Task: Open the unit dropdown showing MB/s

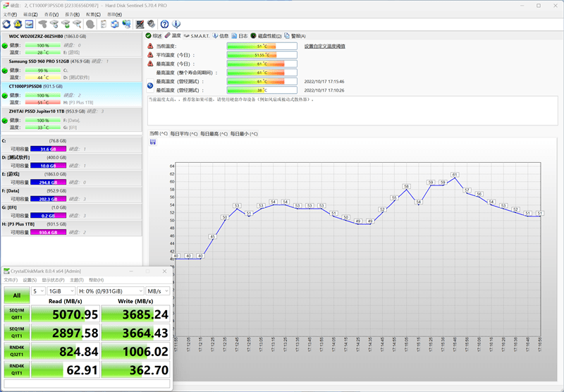Action: coord(157,291)
